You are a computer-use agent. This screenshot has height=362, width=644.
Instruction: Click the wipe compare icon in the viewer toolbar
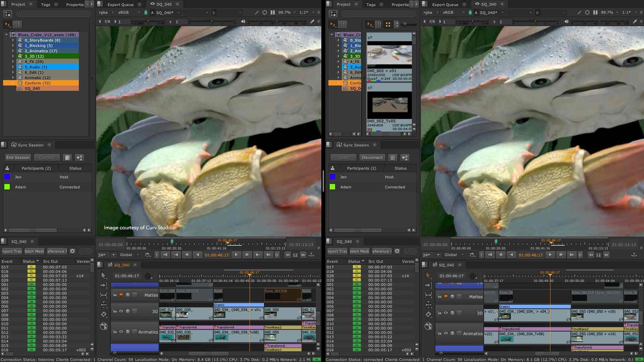[x=257, y=12]
